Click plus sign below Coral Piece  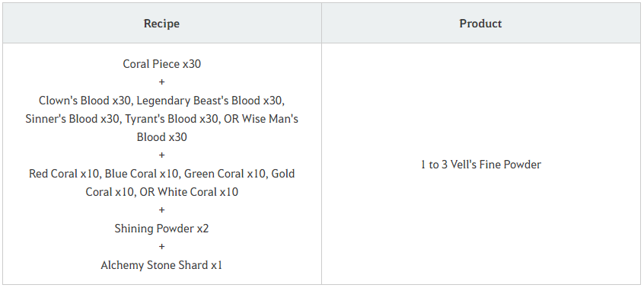click(x=162, y=82)
